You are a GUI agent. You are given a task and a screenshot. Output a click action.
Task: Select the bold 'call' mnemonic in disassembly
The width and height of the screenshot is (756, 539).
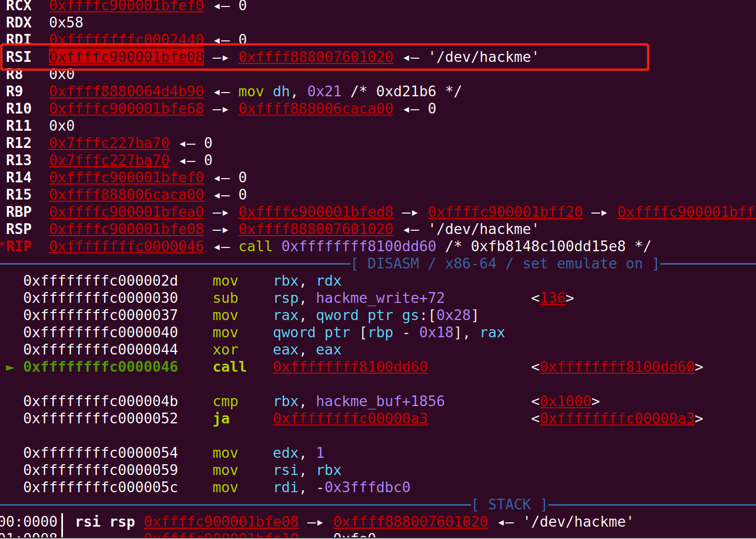point(230,367)
